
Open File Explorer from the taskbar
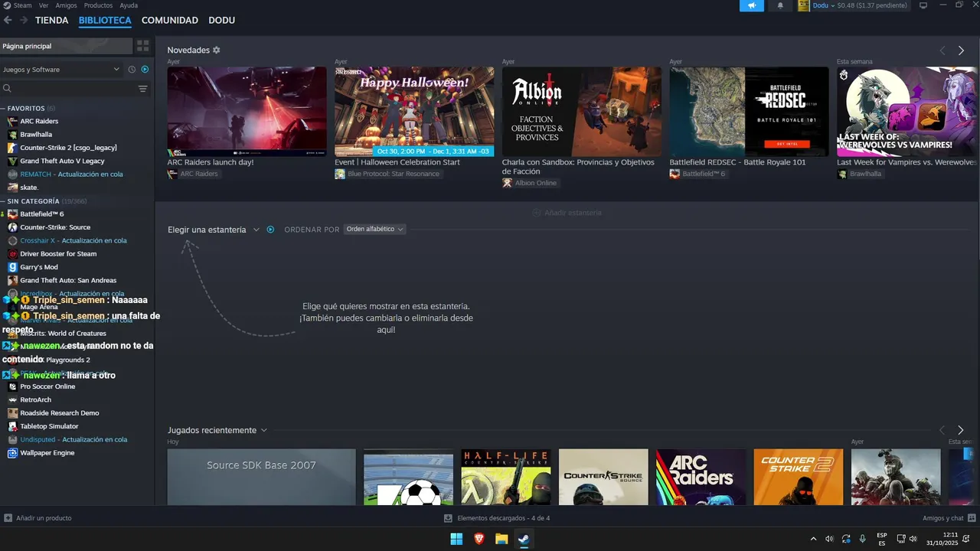(501, 540)
